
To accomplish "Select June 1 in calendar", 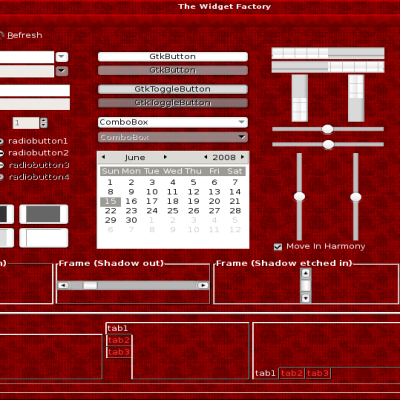I will pyautogui.click(x=110, y=182).
